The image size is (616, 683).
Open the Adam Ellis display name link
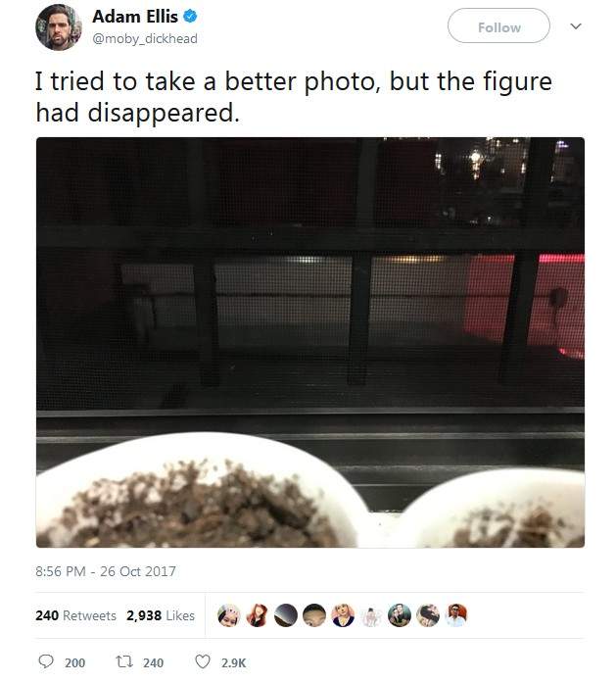(135, 17)
